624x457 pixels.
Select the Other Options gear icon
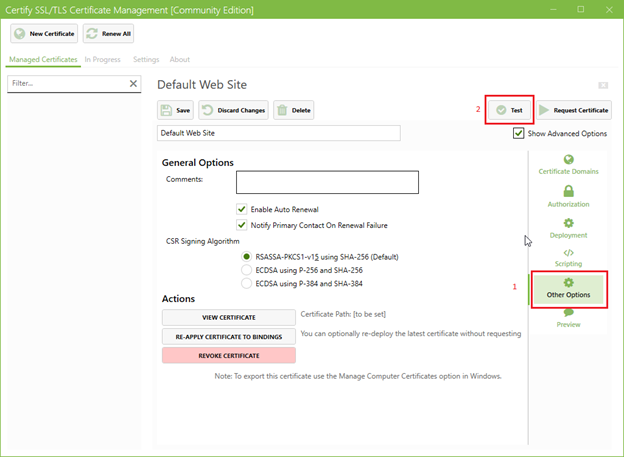click(568, 283)
